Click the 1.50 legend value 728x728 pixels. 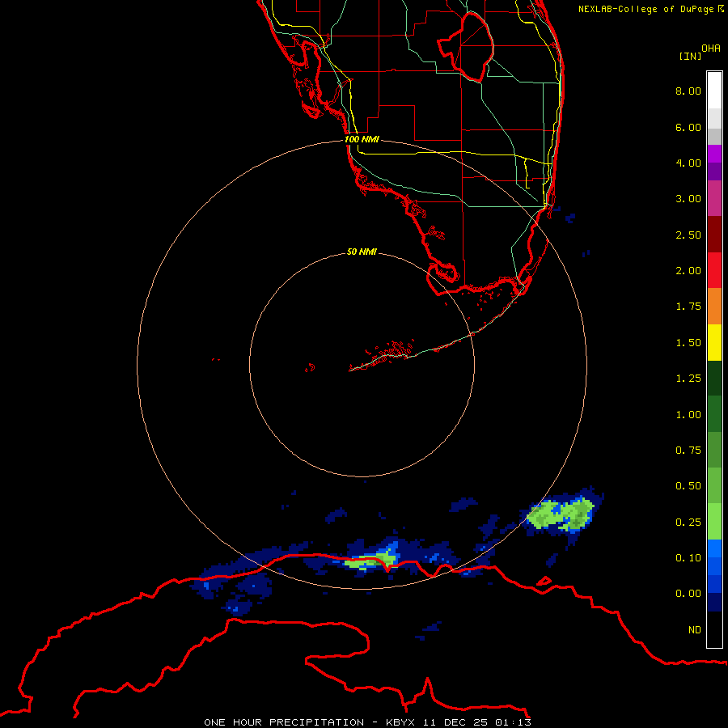(688, 343)
